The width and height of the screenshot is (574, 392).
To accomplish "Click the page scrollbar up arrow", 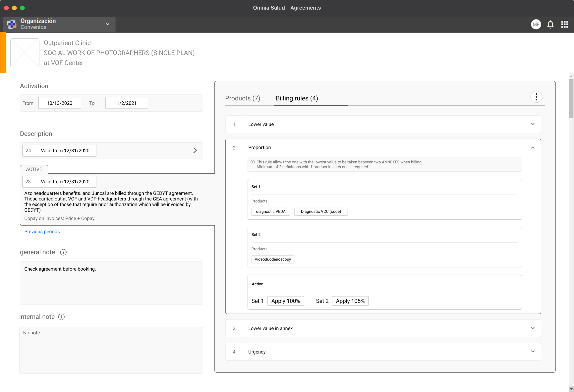I will tap(571, 76).
